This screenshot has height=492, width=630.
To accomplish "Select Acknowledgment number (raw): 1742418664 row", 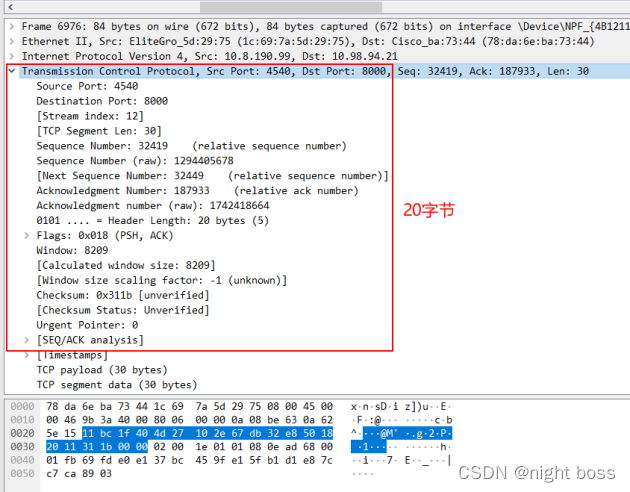I will point(153,206).
